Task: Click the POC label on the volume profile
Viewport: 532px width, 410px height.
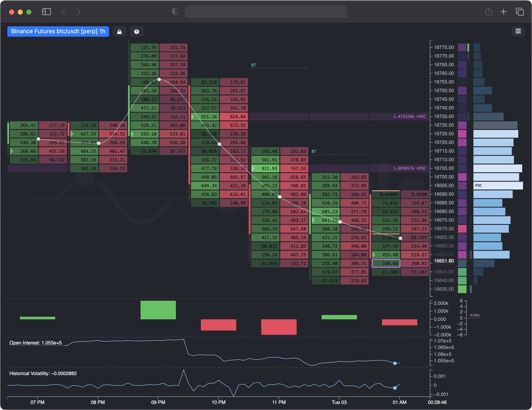Action: pyautogui.click(x=479, y=186)
